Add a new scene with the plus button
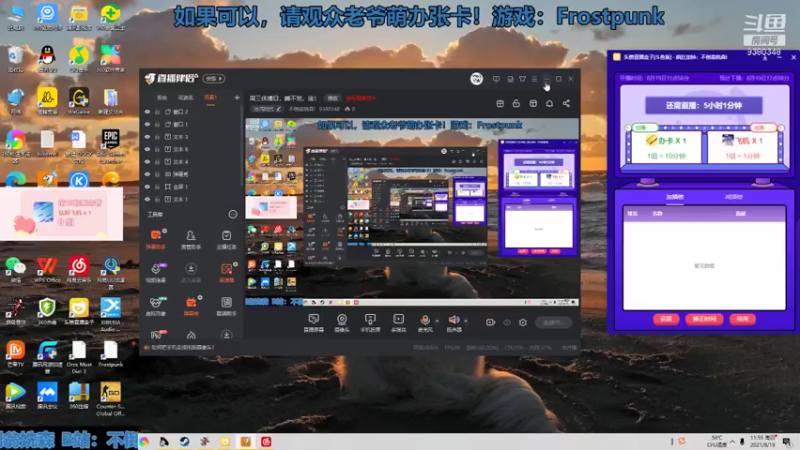The width and height of the screenshot is (800, 450). pyautogui.click(x=237, y=97)
